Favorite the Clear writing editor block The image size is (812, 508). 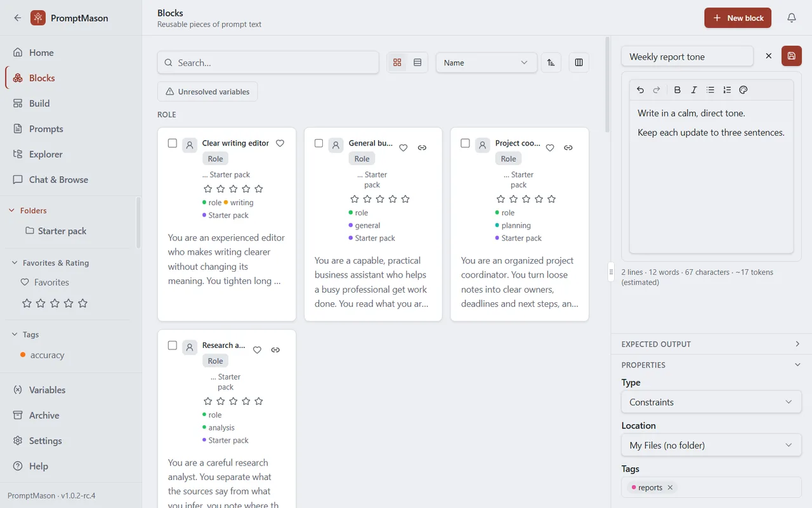pyautogui.click(x=280, y=144)
